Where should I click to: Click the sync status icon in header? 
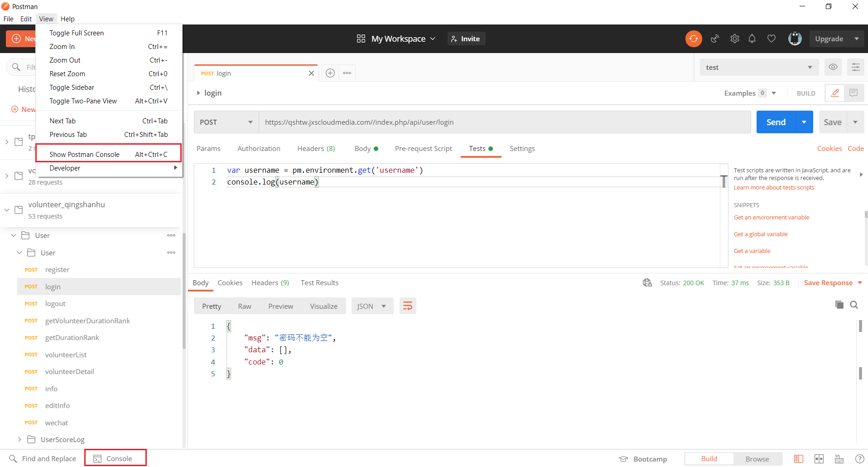coord(693,39)
